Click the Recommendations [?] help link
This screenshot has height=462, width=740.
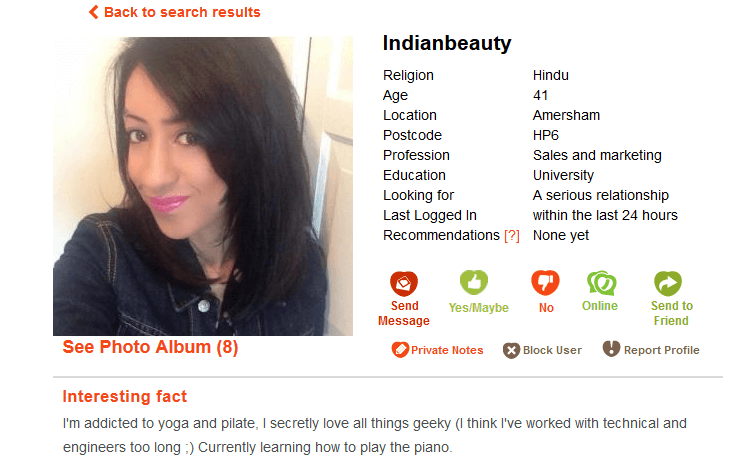click(512, 235)
